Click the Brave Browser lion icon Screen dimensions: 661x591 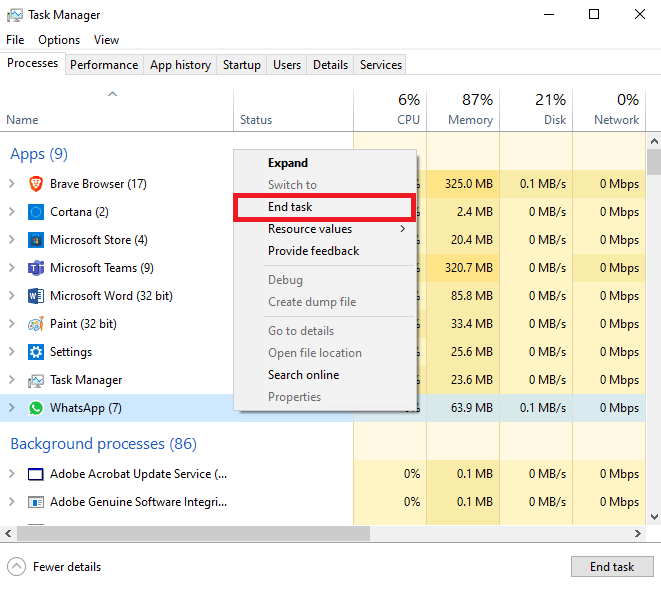point(36,184)
